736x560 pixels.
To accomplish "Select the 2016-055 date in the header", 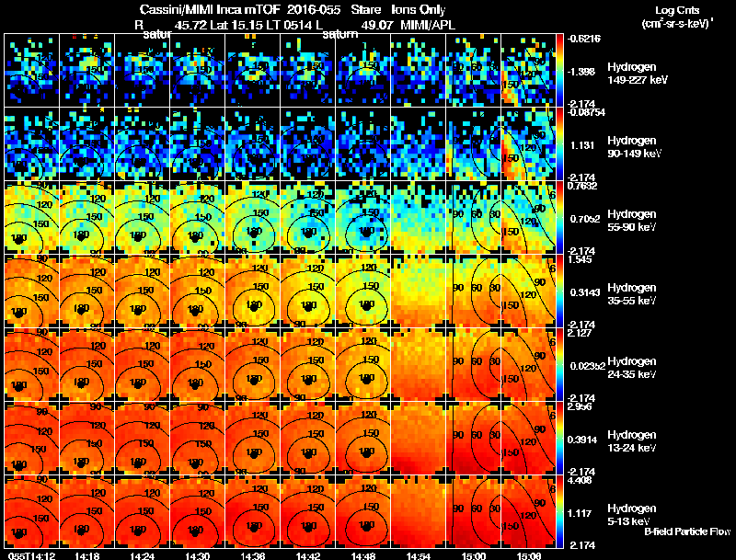I will pos(314,9).
